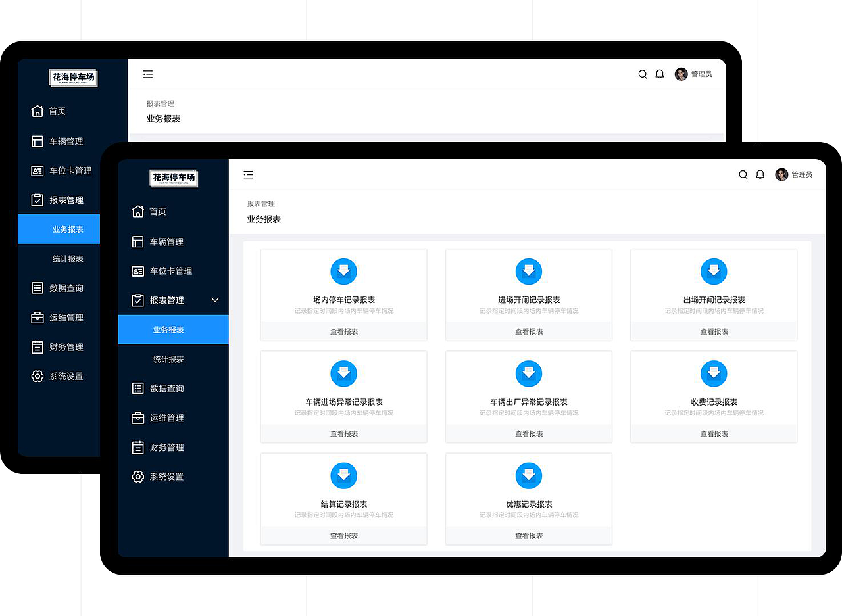Click the 财务管理 finance management icon
This screenshot has height=616, width=842.
(137, 447)
